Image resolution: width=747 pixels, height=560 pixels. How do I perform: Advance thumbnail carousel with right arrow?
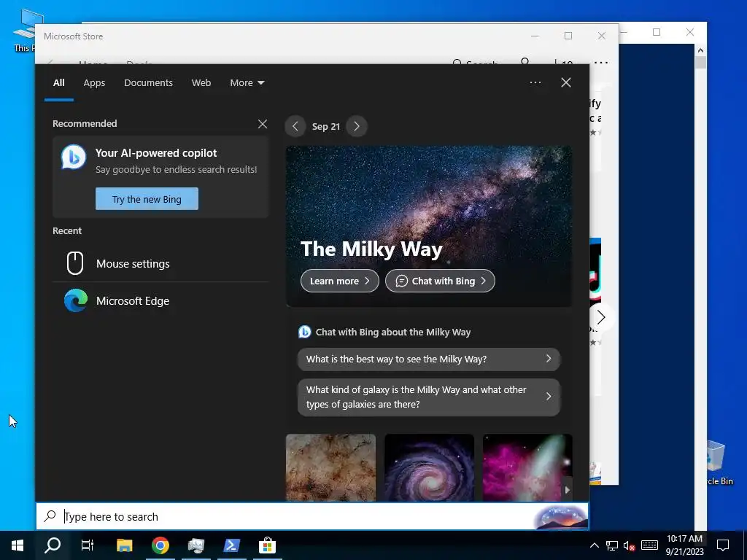point(567,489)
